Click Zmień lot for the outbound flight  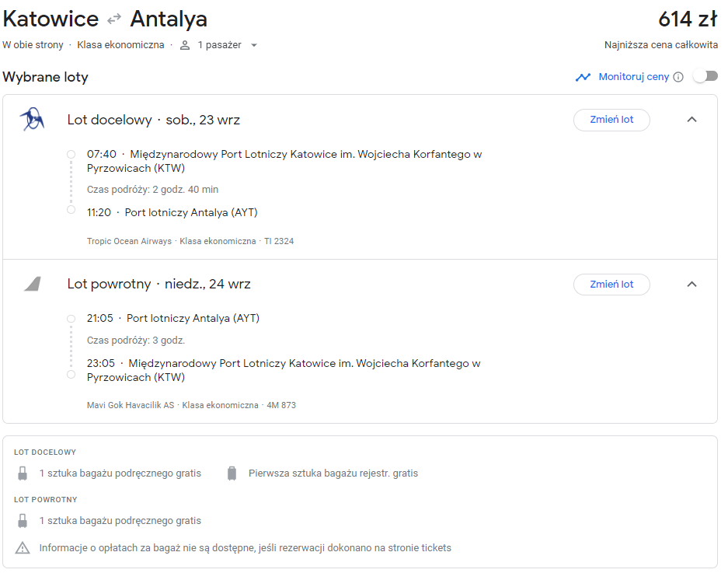click(x=611, y=120)
